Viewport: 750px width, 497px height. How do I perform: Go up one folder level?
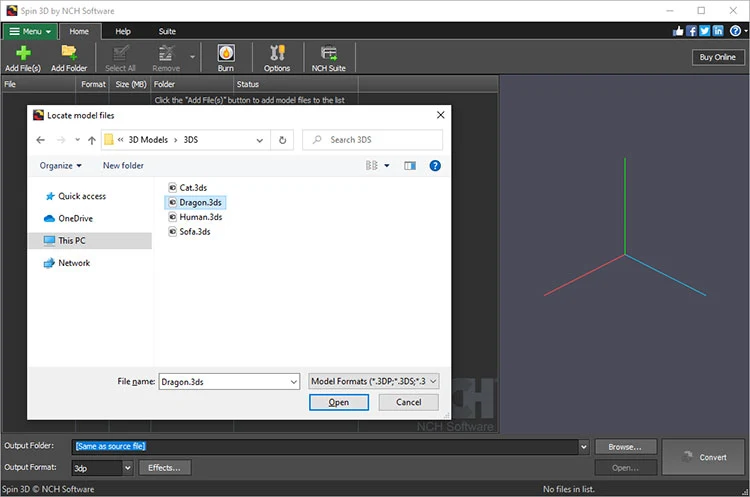coord(92,140)
